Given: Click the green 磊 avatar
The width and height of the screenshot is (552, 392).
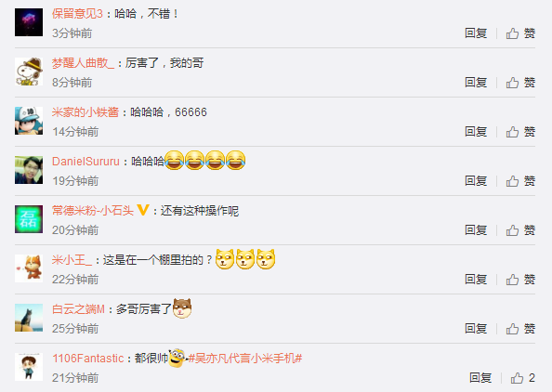Looking at the screenshot, I should point(29,219).
